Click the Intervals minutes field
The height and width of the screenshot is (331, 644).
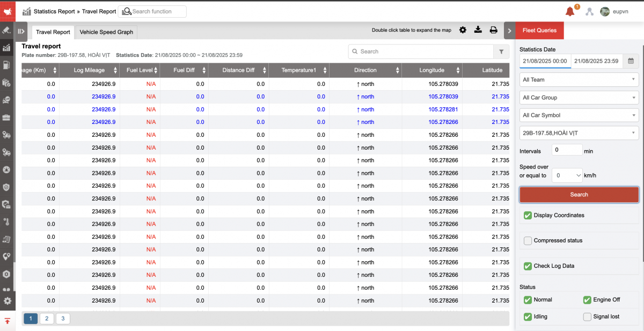click(x=567, y=150)
